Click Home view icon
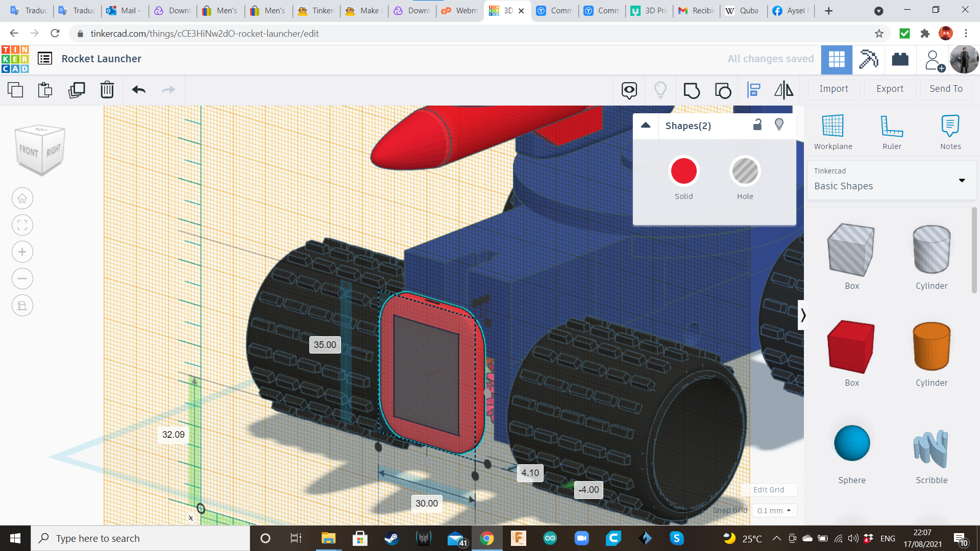 pyautogui.click(x=22, y=198)
